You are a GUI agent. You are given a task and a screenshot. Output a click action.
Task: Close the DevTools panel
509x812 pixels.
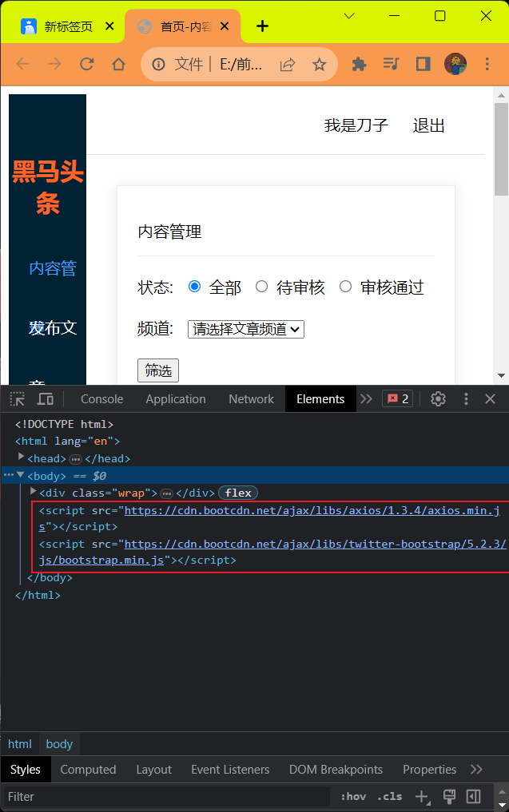(x=491, y=398)
